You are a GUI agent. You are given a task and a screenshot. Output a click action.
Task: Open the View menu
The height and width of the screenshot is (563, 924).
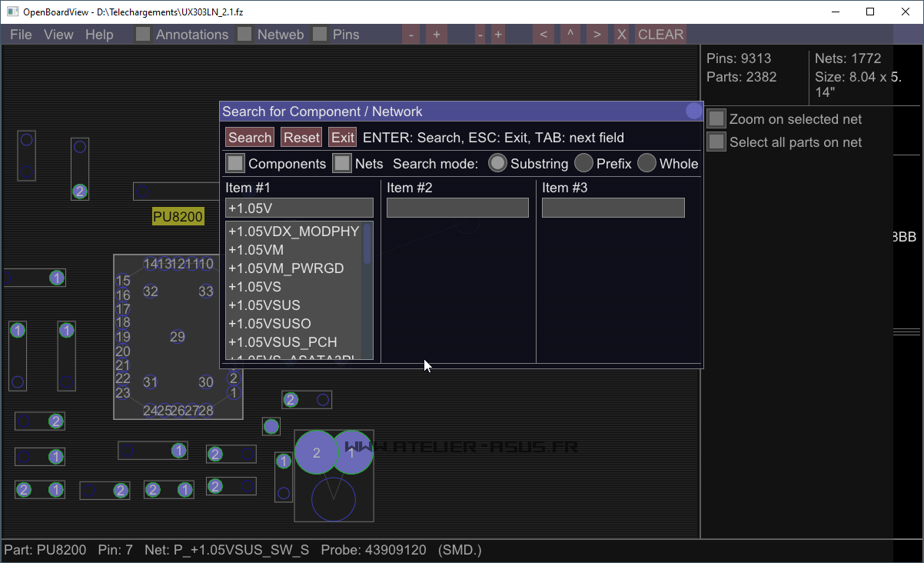[x=58, y=35]
